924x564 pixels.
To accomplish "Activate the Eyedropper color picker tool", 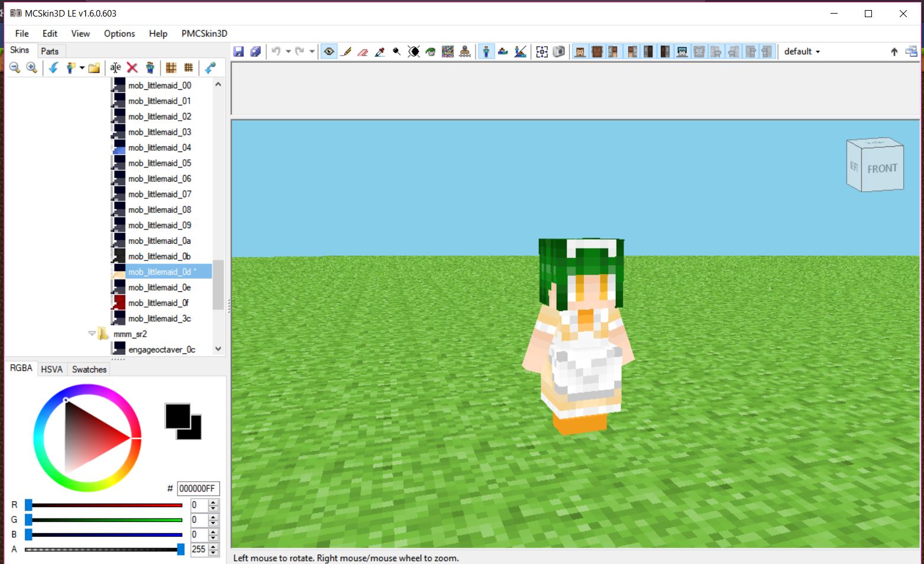I will pos(379,51).
